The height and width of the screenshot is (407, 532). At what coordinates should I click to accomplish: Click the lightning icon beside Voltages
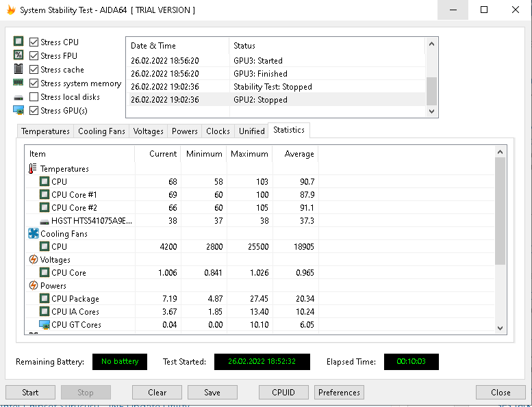click(34, 259)
